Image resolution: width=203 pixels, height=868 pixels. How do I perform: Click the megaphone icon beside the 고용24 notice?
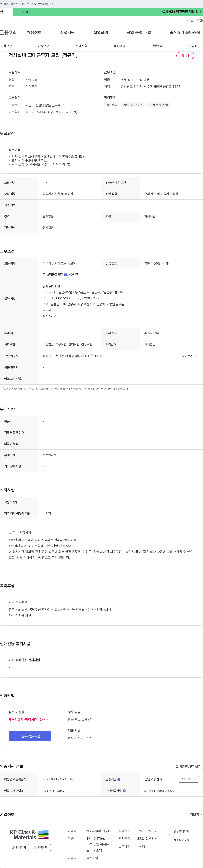click(163, 12)
